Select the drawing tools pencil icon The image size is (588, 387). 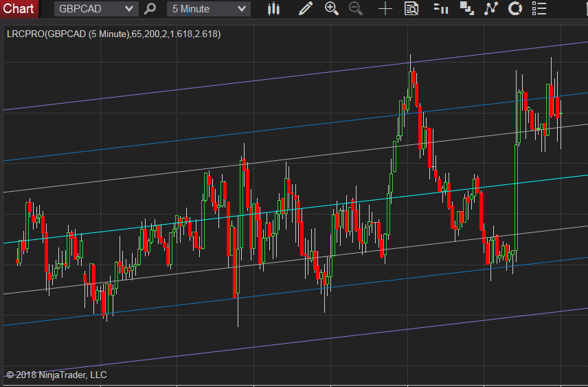(305, 9)
